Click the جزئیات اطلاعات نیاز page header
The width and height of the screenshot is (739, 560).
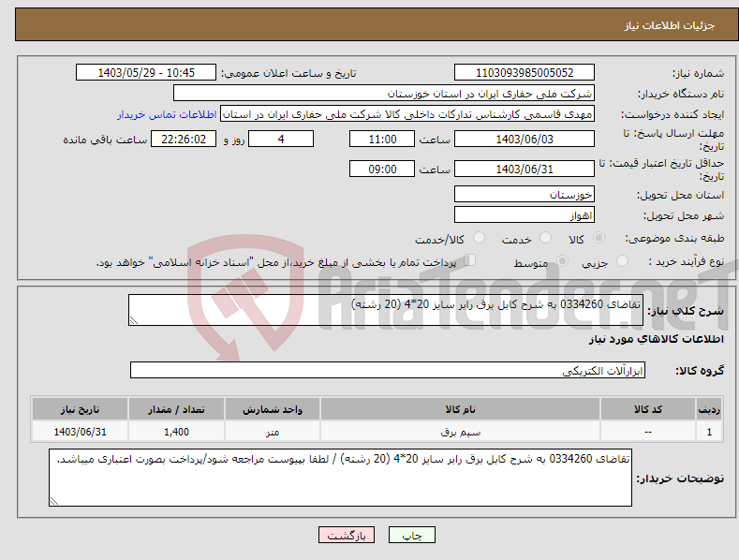pyautogui.click(x=670, y=25)
